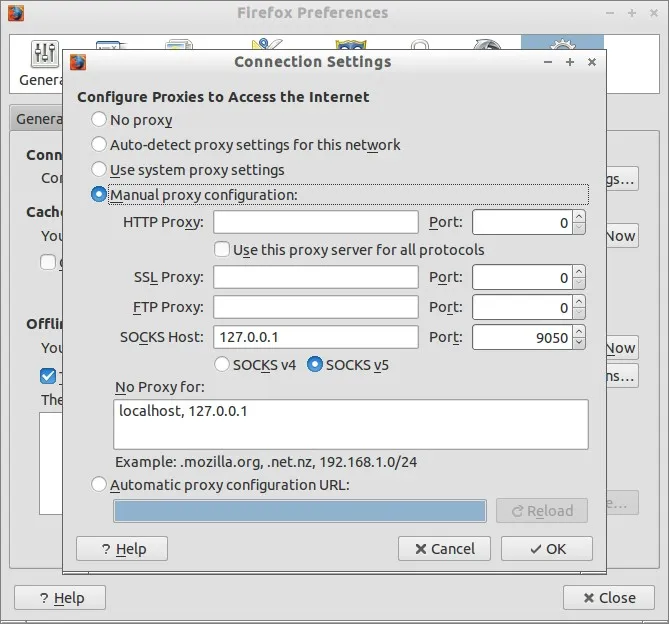
Task: Decrease FTP Proxy port with down arrow
Action: pyautogui.click(x=579, y=313)
